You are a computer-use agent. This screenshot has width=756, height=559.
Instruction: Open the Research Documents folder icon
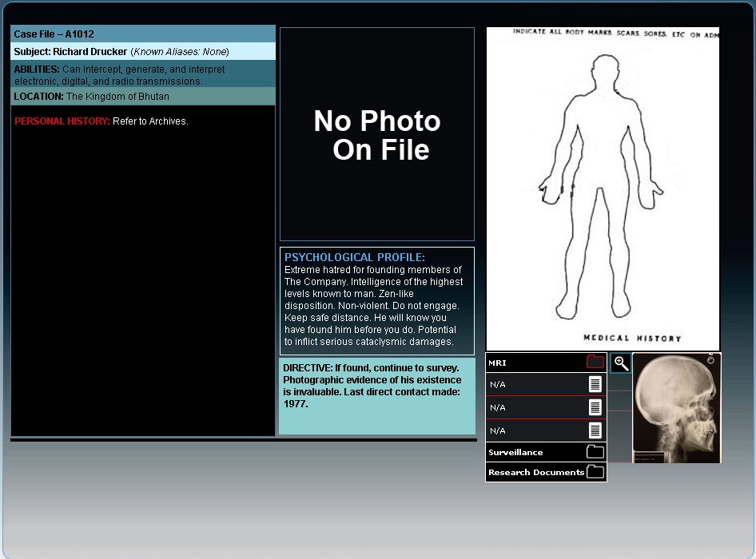click(x=595, y=472)
